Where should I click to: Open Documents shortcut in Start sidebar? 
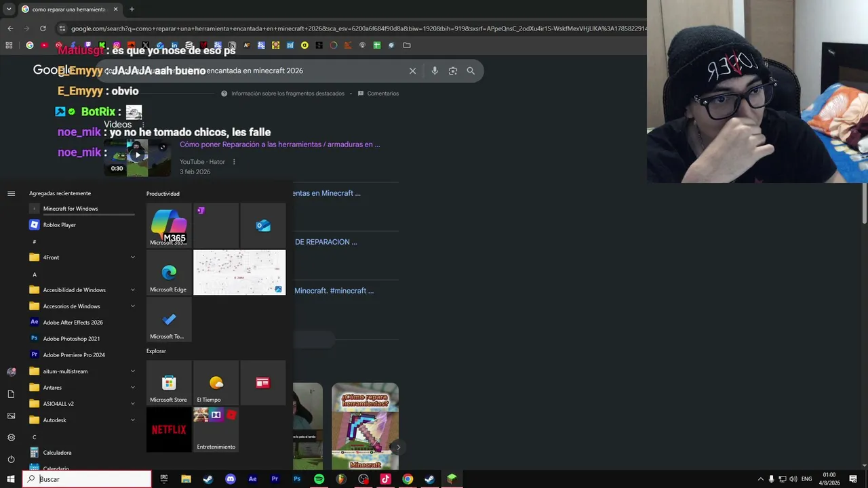pos(11,394)
